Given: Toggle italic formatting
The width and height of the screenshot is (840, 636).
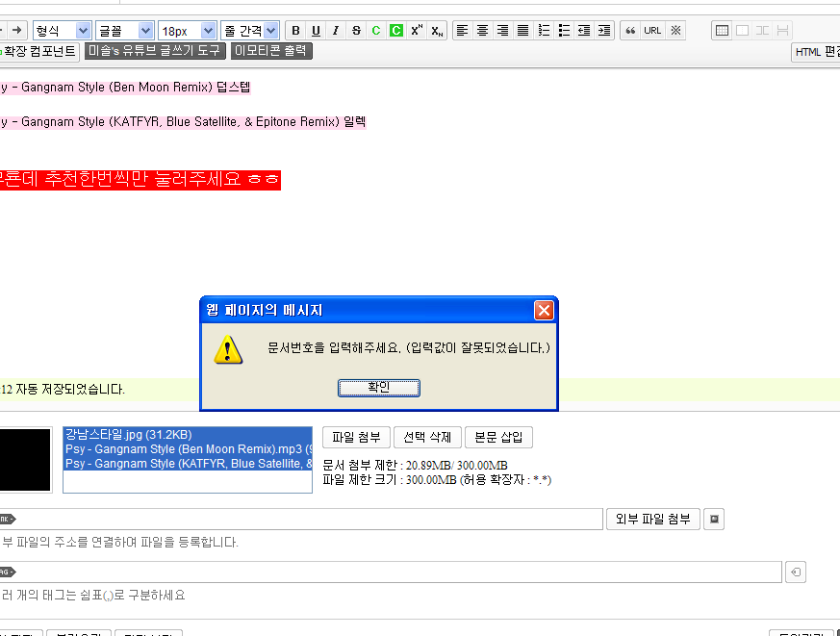Looking at the screenshot, I should (x=336, y=31).
